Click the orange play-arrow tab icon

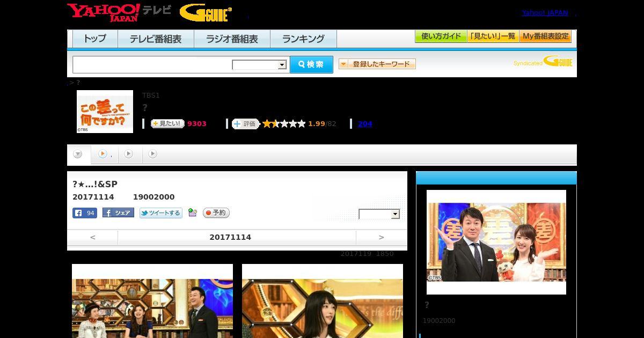coord(103,154)
